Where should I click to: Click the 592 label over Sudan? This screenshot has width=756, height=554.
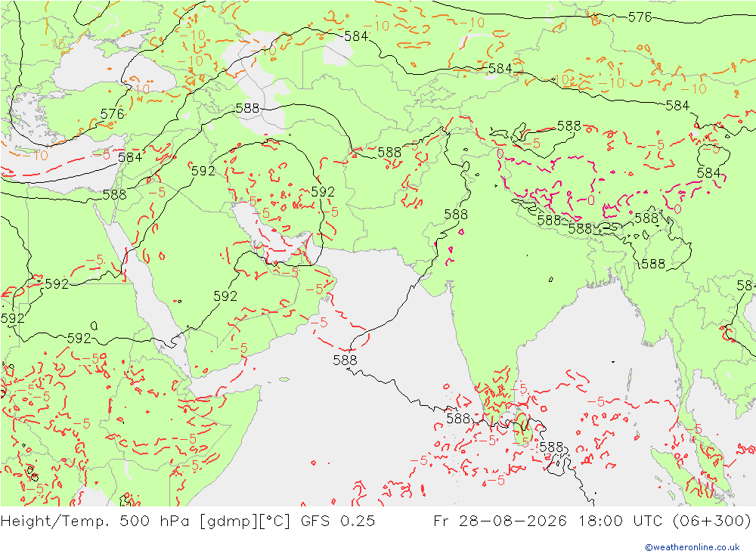[79, 338]
